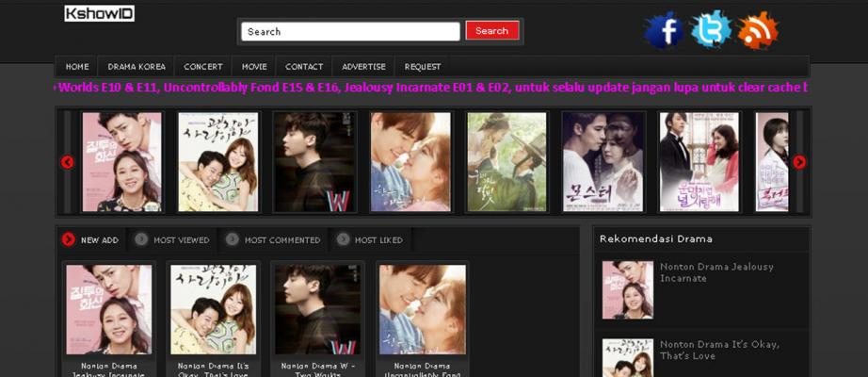
Task: Select the historical hanbok couple carousel poster
Action: point(506,162)
